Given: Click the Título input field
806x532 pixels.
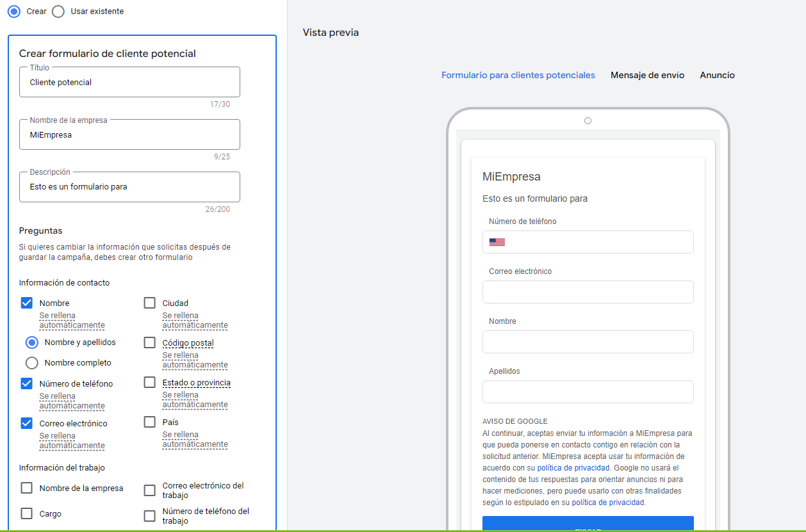Looking at the screenshot, I should [x=129, y=83].
